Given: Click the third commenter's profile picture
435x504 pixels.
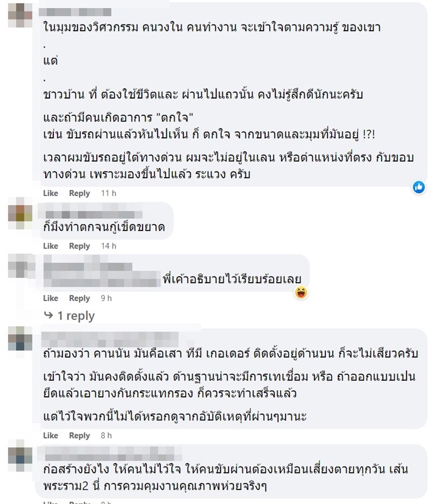Looking at the screenshot, I should pos(18,270).
